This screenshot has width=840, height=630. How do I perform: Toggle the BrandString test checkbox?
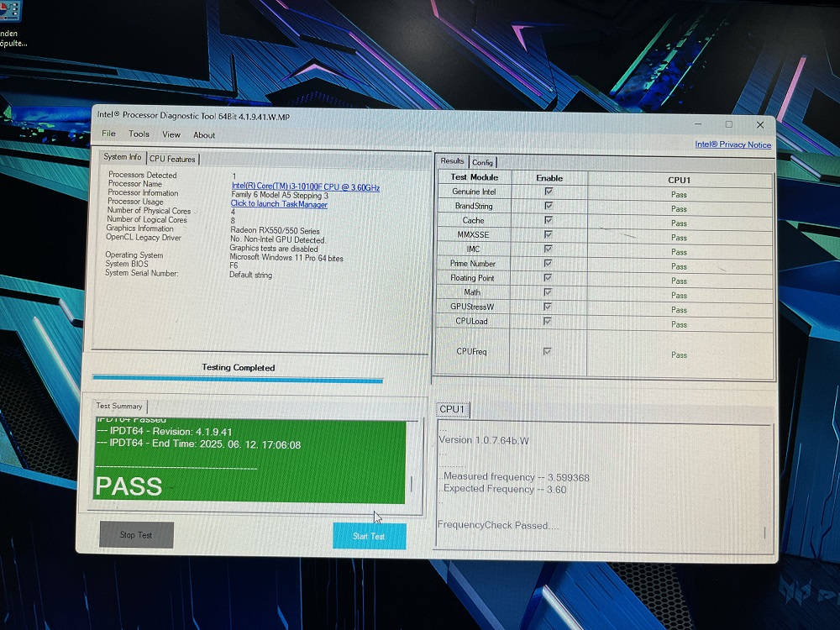549,206
